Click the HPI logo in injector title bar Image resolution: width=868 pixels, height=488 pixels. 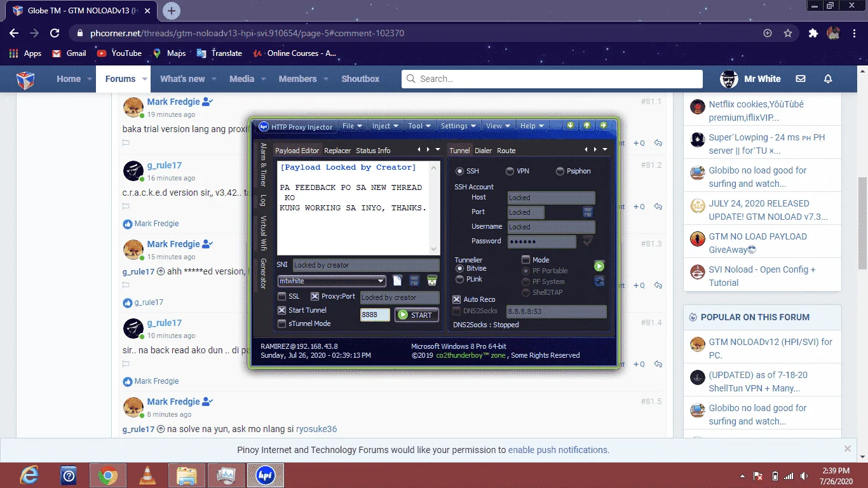(x=263, y=126)
